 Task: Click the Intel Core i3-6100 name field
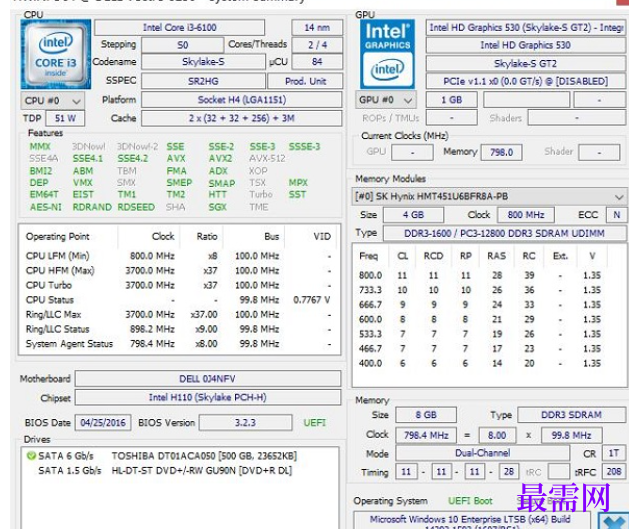[x=179, y=28]
